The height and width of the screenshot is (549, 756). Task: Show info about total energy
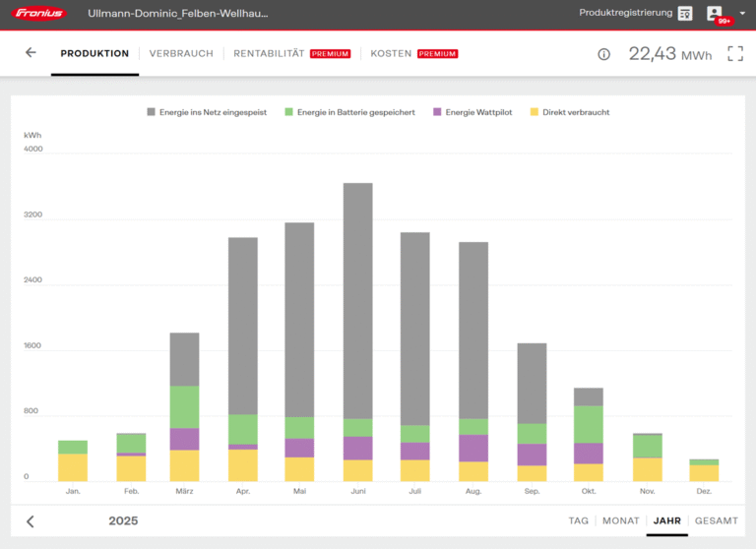[604, 54]
